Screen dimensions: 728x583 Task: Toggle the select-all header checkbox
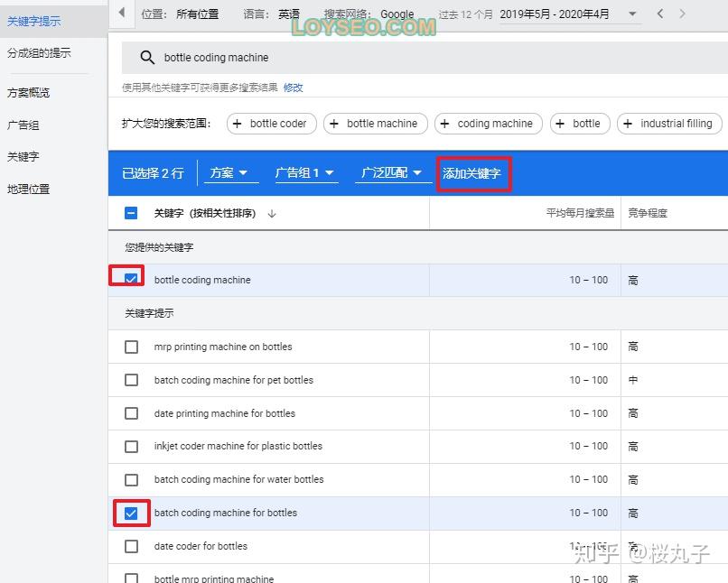[x=131, y=213]
